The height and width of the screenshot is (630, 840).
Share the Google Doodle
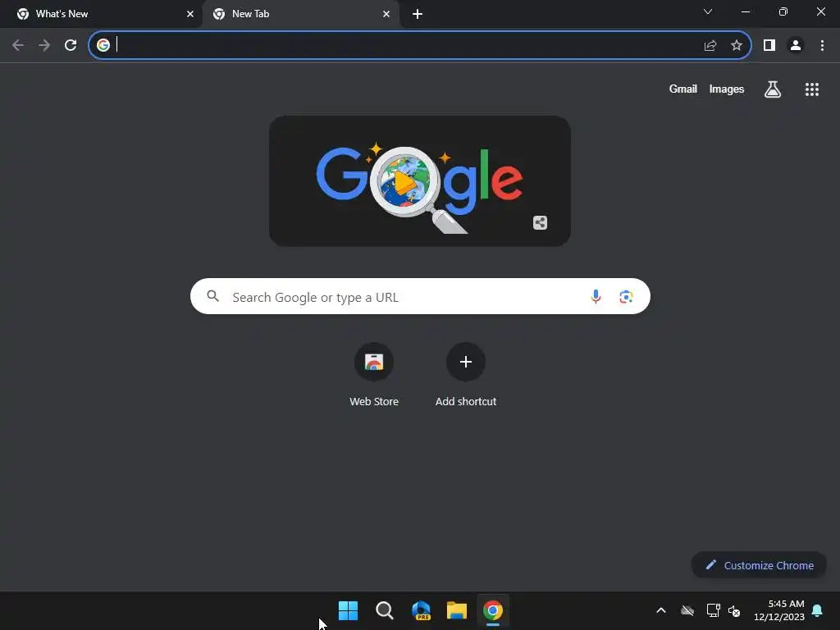tap(540, 223)
